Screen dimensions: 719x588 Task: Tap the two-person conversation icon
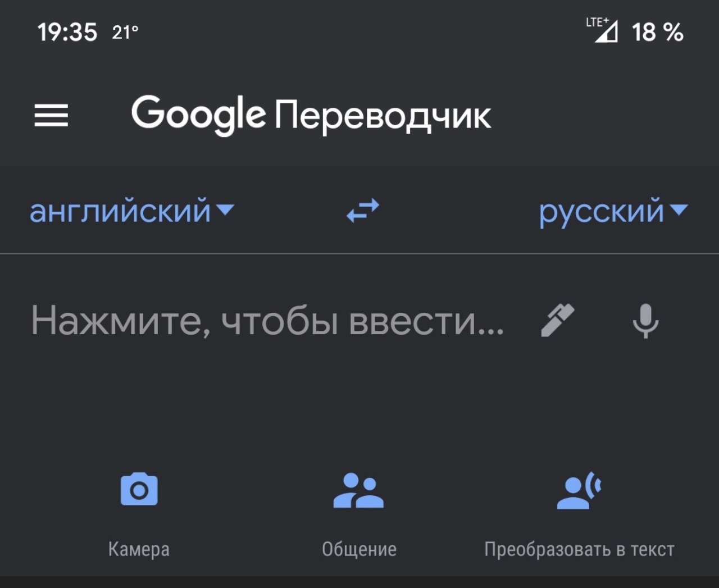[x=358, y=490]
